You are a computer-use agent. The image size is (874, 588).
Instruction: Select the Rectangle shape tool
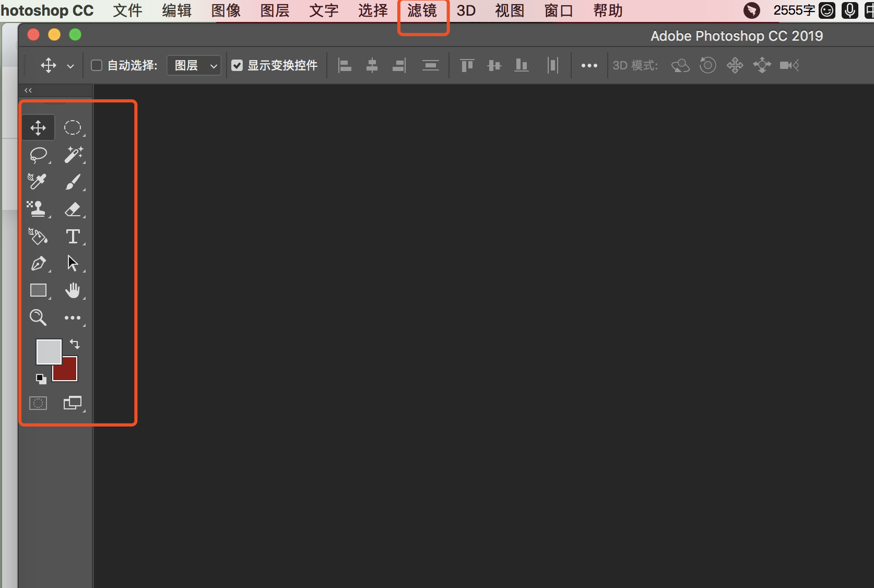point(38,290)
